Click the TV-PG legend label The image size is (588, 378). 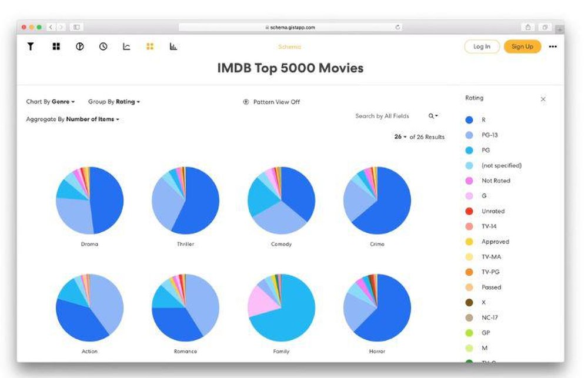click(x=490, y=272)
